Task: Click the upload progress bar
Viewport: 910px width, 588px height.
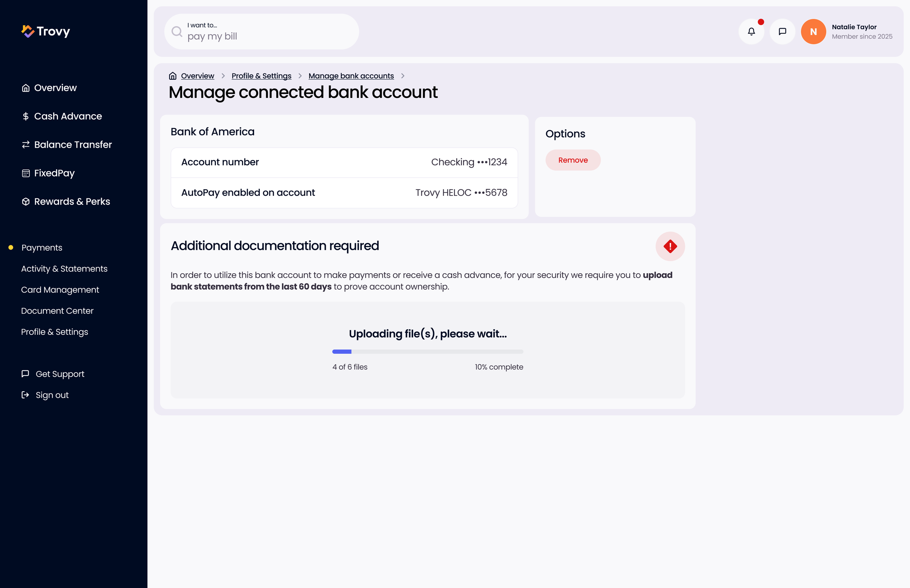Action: [428, 351]
